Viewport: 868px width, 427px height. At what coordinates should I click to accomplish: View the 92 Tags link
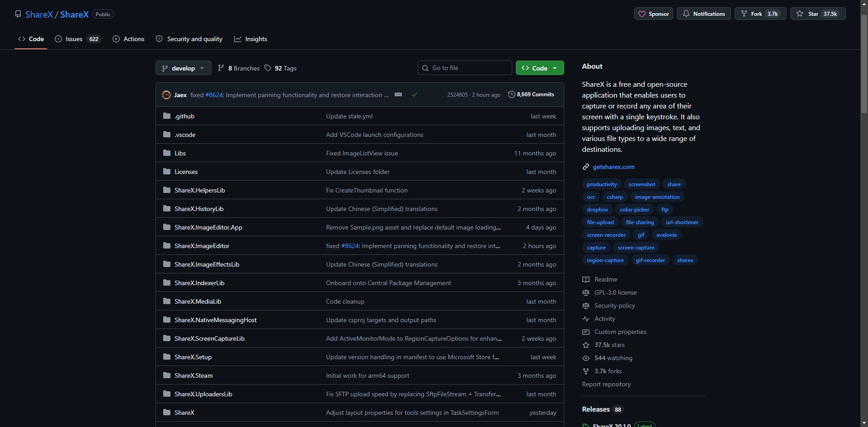click(x=281, y=68)
